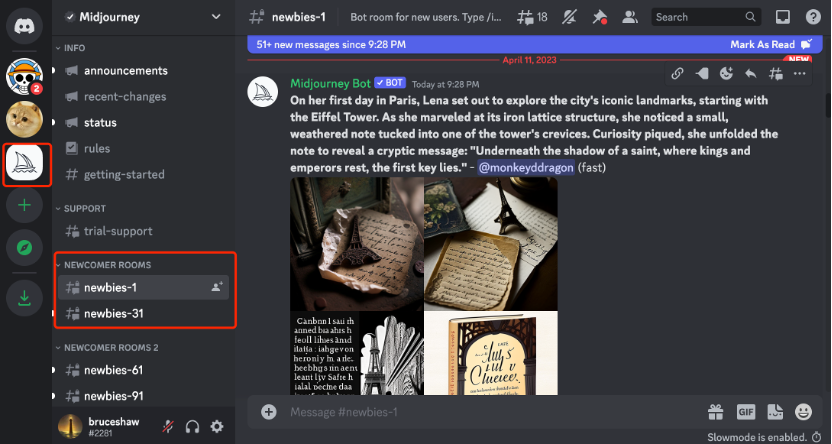Screen dimensions: 832x444
Task: Click the Download Apps icon
Action: click(x=24, y=298)
